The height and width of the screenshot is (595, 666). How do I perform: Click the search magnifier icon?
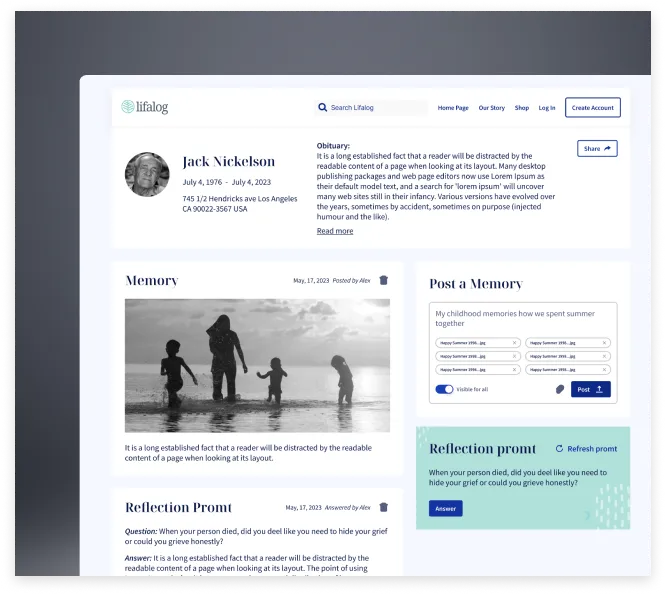[322, 108]
